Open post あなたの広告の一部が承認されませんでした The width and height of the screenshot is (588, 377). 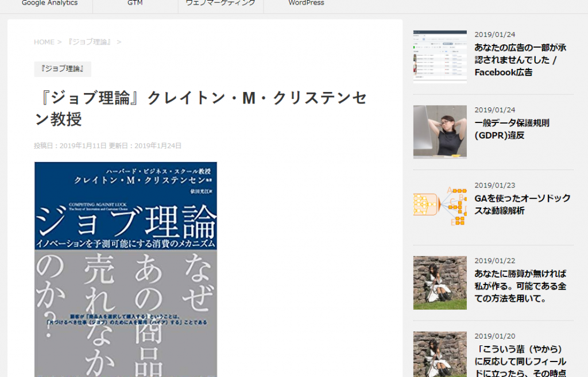click(520, 60)
